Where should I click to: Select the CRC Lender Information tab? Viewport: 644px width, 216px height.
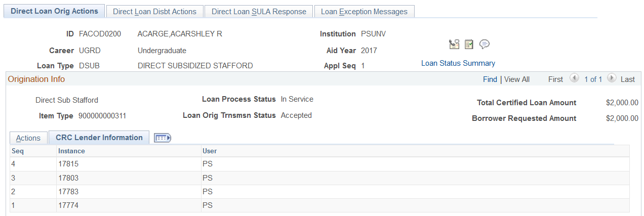99,138
